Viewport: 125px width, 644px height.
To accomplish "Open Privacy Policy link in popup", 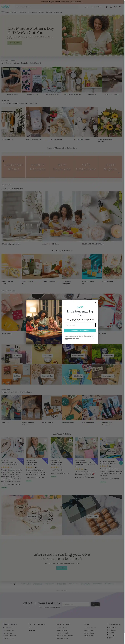I will coord(76,338).
